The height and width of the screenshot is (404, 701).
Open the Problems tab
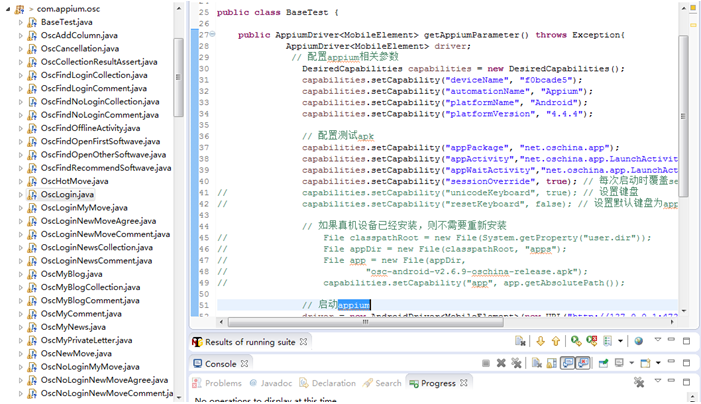pos(217,383)
